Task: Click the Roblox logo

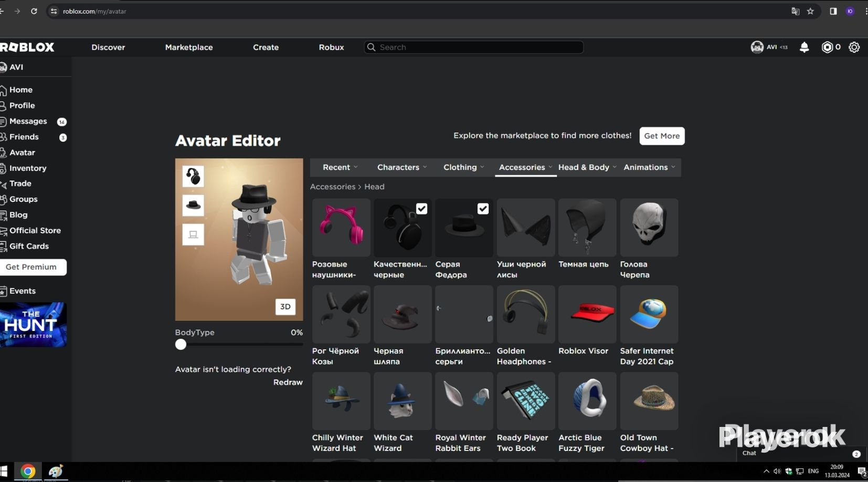Action: coord(27,47)
